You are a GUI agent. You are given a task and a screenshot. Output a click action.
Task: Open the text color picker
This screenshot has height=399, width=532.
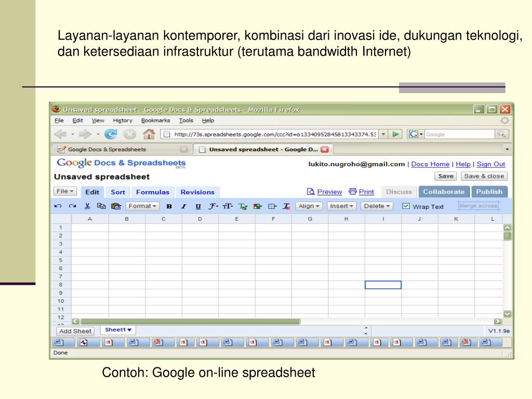pos(243,206)
